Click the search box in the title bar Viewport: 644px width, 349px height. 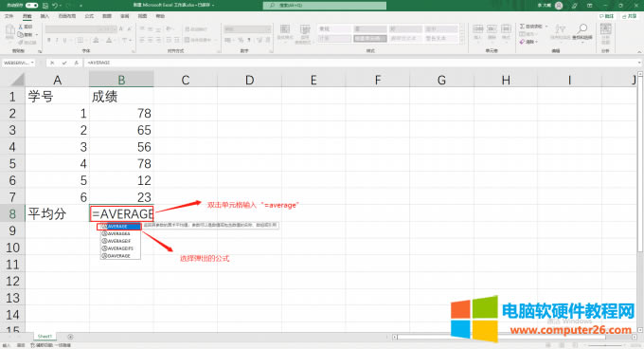point(325,6)
